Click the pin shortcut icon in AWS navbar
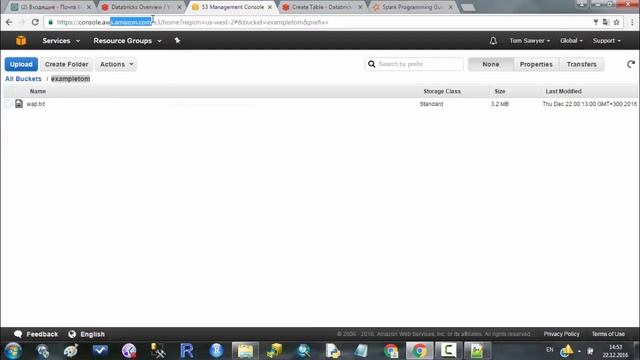Screen dimensions: 640x360 (177, 40)
